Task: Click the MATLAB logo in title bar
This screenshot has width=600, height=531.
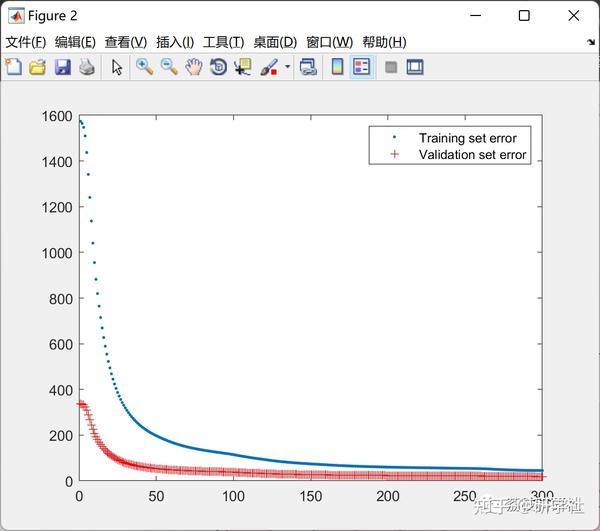Action: (16, 16)
